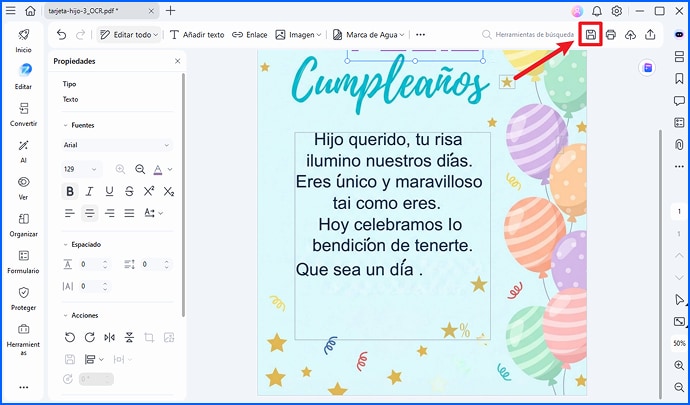This screenshot has width=690, height=405.
Task: Open the Imagen dropdown
Action: coord(298,34)
